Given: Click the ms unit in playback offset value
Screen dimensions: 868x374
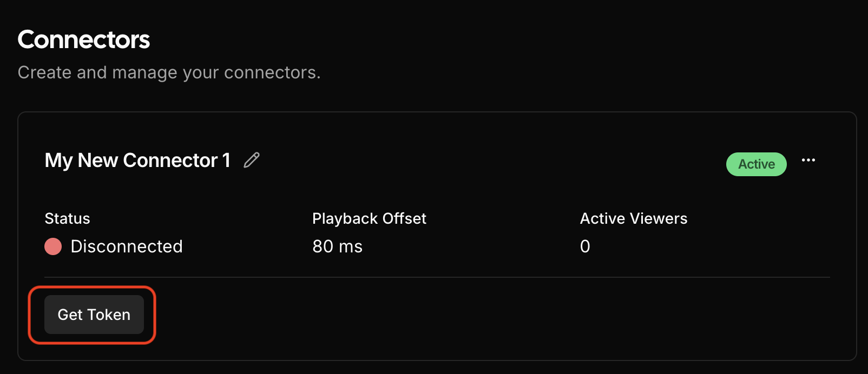Looking at the screenshot, I should [350, 246].
